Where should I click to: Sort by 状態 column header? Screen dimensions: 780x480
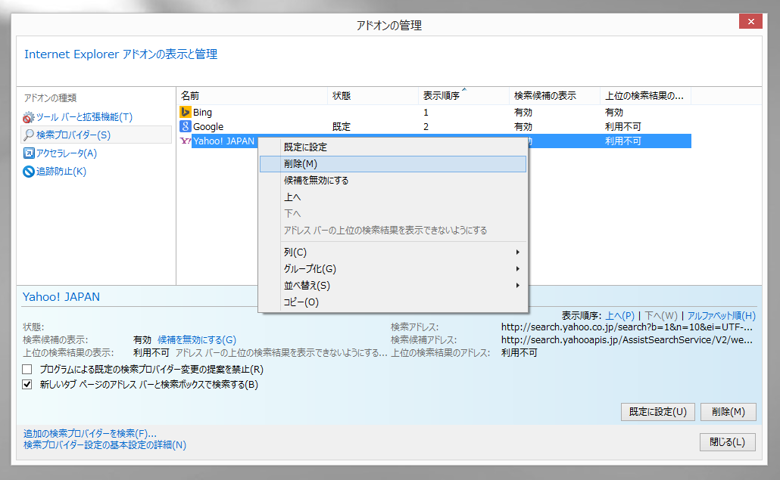[373, 96]
